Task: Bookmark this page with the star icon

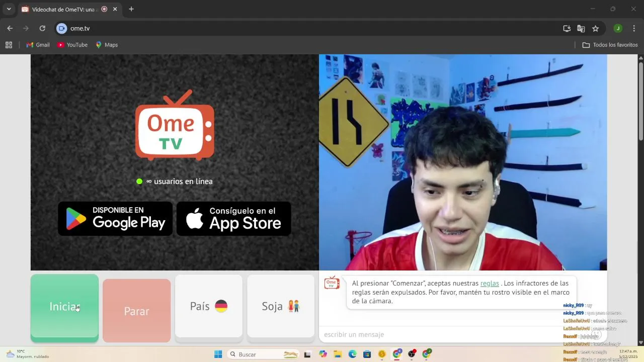Action: pyautogui.click(x=596, y=28)
